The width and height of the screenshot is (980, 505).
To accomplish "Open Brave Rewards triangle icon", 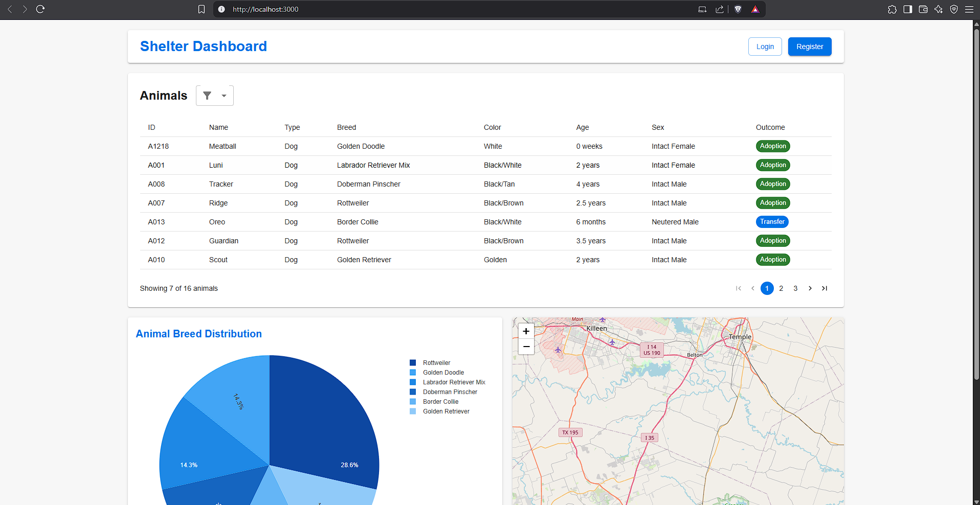I will coord(755,9).
